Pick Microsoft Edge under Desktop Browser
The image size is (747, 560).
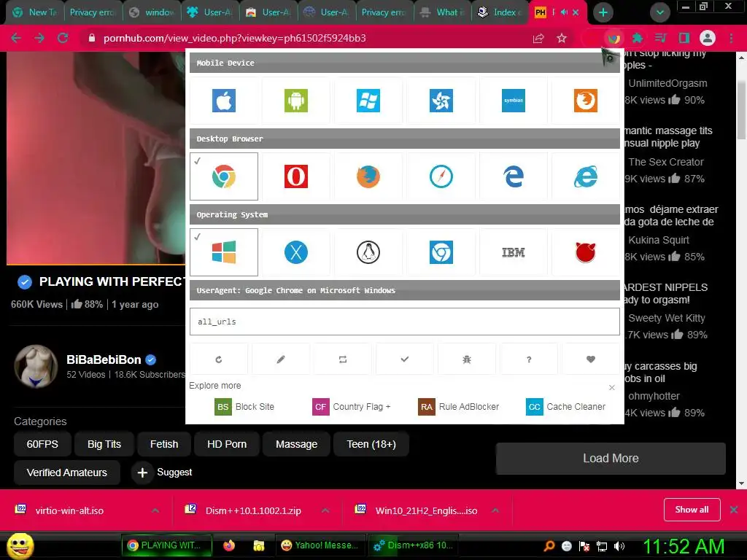click(x=513, y=176)
